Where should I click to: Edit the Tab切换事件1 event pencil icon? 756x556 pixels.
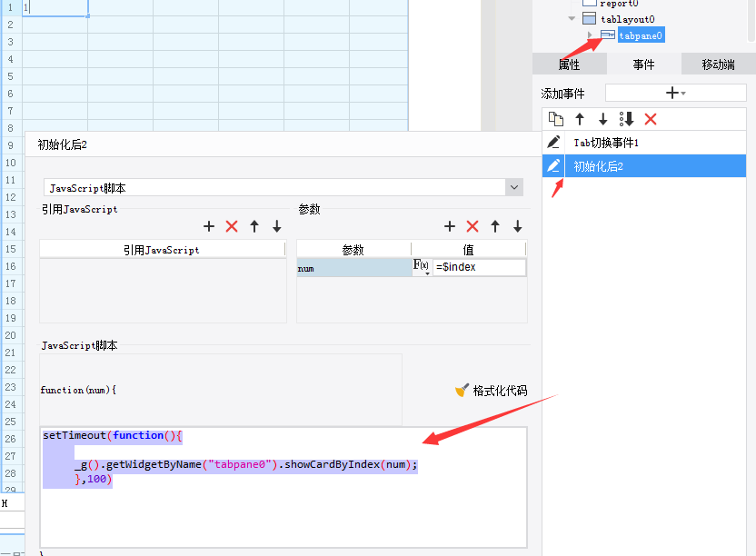553,143
